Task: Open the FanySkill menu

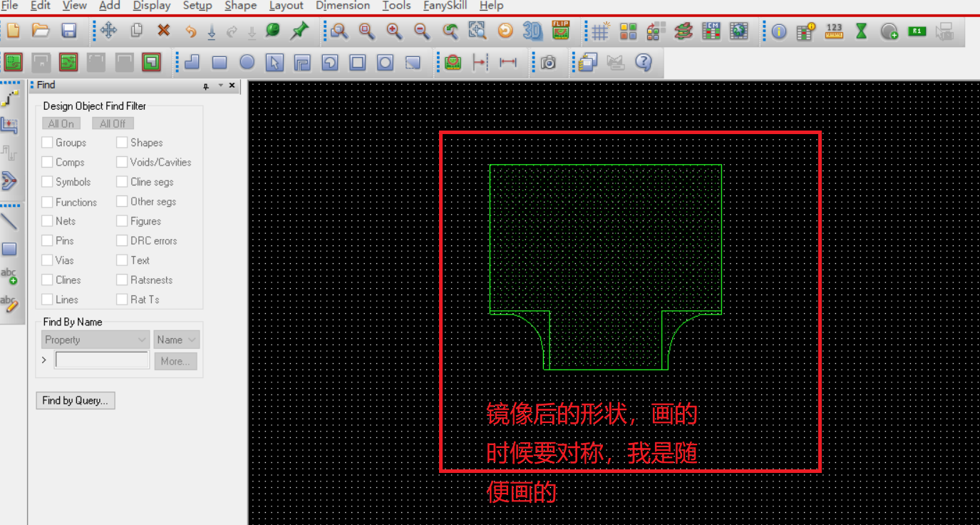Action: coord(445,6)
